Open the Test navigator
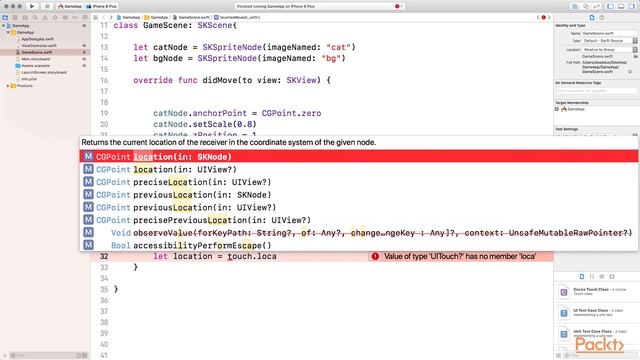Image resolution: width=640 pixels, height=360 pixels. click(x=55, y=18)
